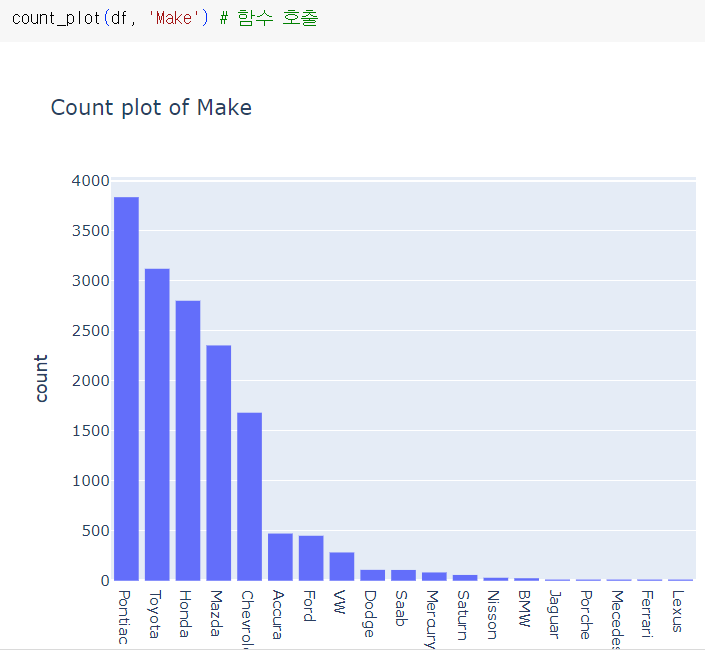Click the Pontiac bar in the chart
The image size is (705, 650).
pyautogui.click(x=126, y=389)
